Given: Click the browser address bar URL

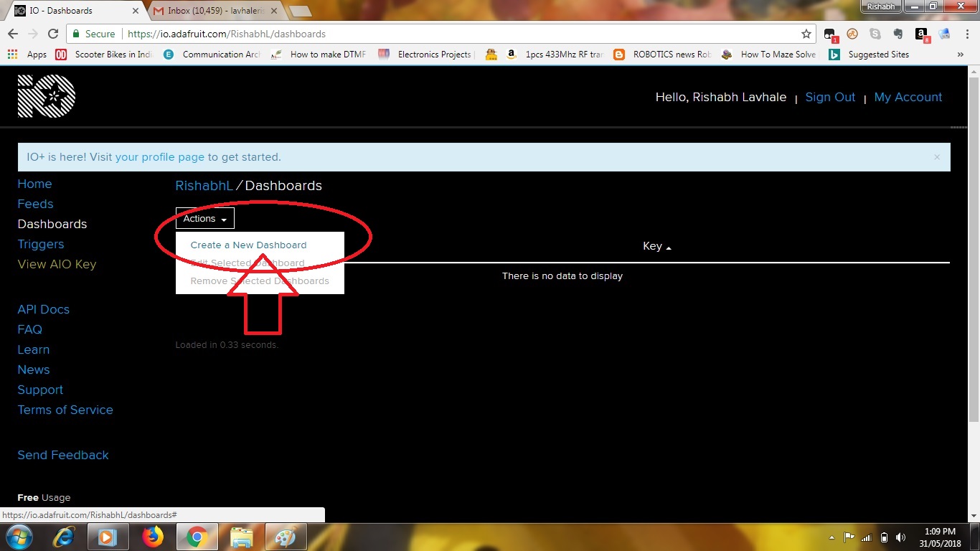Looking at the screenshot, I should 227,34.
